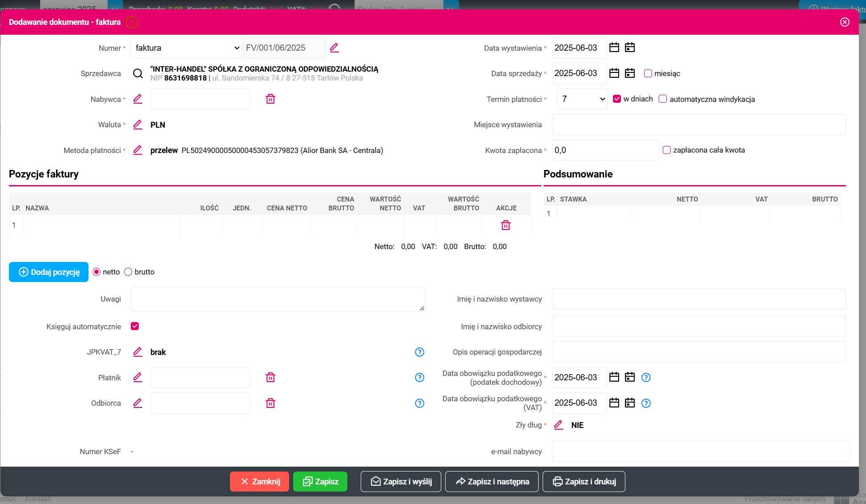Delete Nabywca with trash icon

point(270,99)
